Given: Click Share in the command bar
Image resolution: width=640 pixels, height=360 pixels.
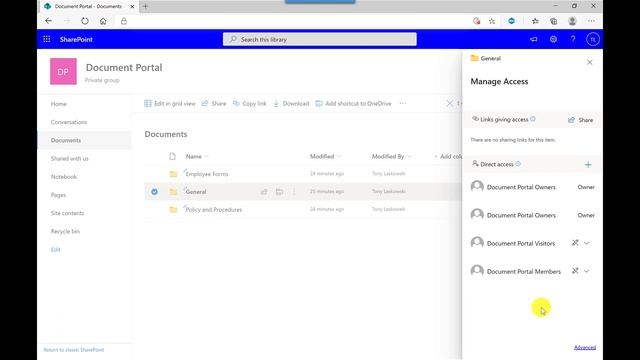Looking at the screenshot, I should pyautogui.click(x=213, y=104).
